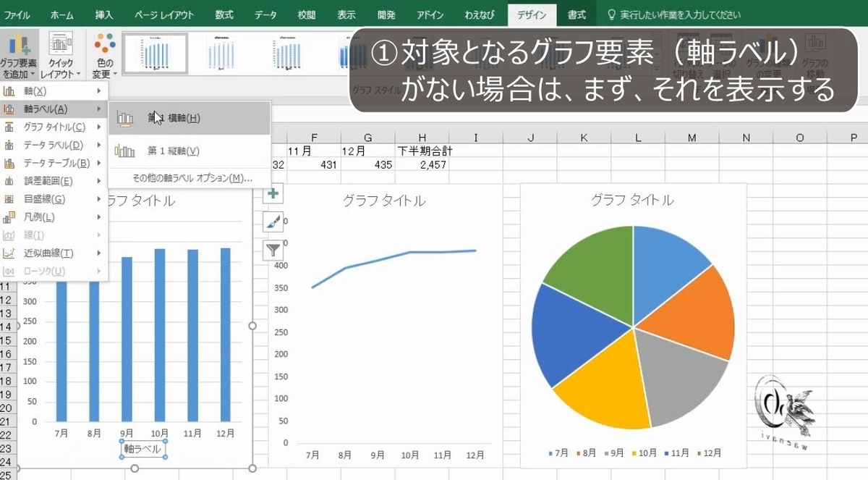
Task: Switch to the ホーム tab
Action: [61, 14]
